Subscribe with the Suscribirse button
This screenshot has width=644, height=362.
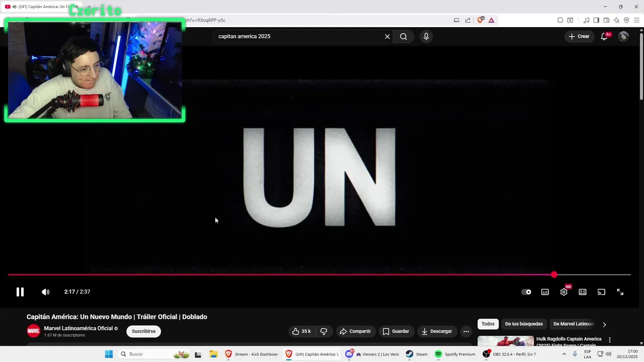143,331
